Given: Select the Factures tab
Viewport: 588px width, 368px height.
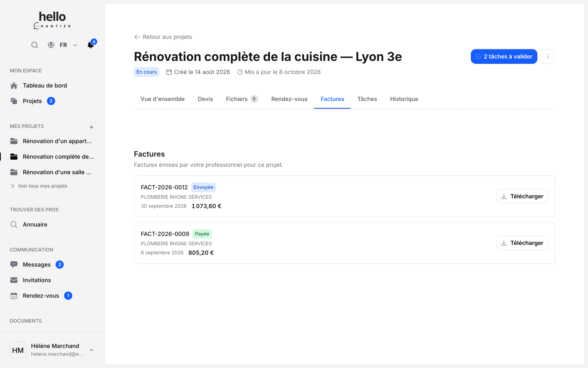Looking at the screenshot, I should pyautogui.click(x=332, y=99).
